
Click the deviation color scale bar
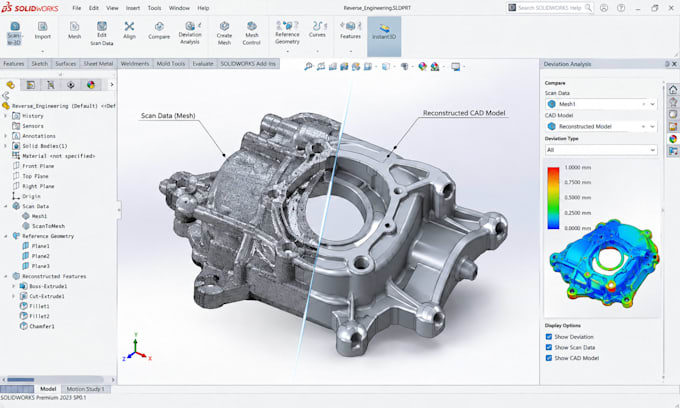[553, 198]
